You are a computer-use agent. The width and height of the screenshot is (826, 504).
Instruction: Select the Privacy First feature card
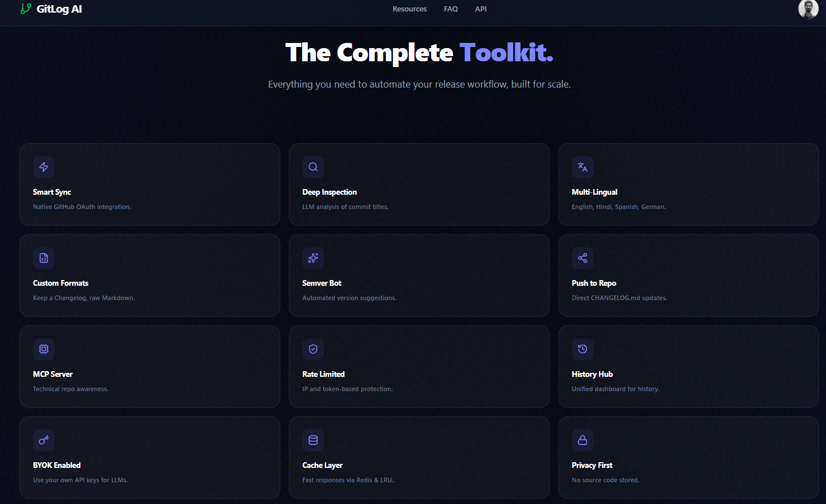[x=688, y=458]
